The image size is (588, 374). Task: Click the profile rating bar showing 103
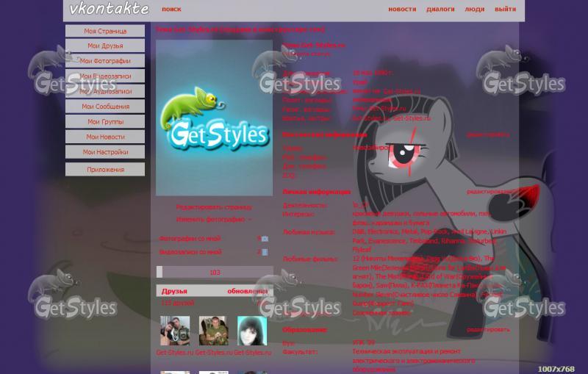pyautogui.click(x=215, y=272)
